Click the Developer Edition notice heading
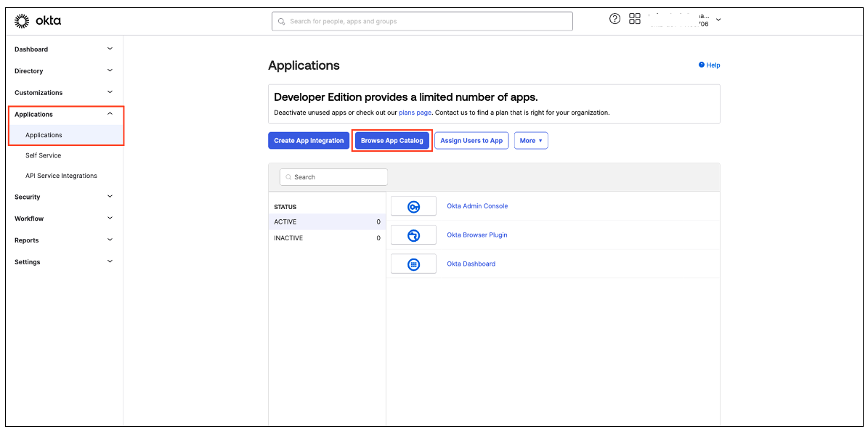The image size is (868, 432). tap(406, 97)
